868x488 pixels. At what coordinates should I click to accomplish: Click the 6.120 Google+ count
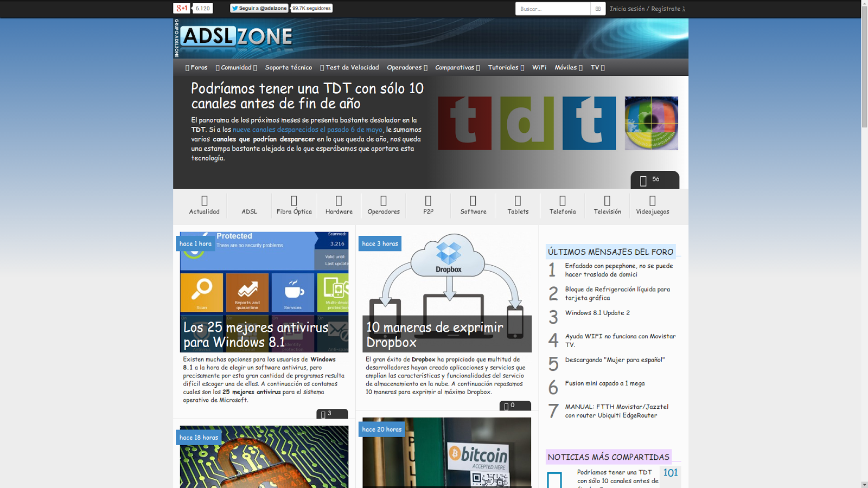pyautogui.click(x=202, y=8)
